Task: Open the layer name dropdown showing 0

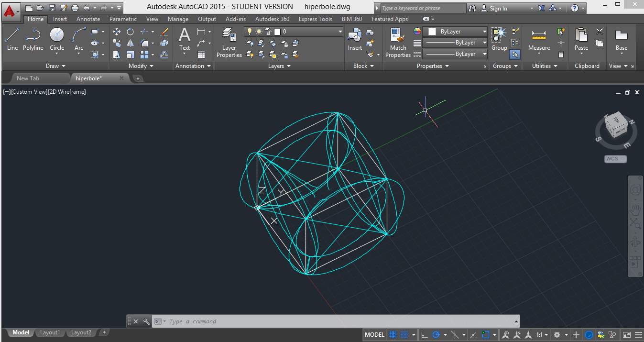Action: pyautogui.click(x=294, y=32)
